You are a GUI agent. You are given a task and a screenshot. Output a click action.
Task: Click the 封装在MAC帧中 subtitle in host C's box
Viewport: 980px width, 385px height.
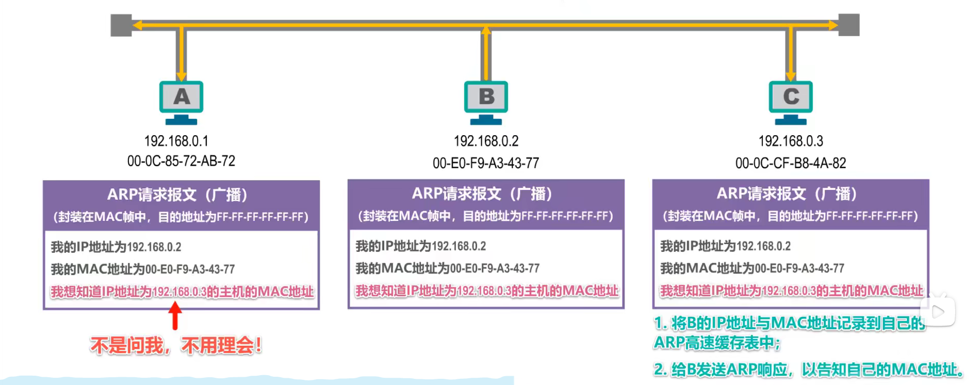pyautogui.click(x=791, y=216)
